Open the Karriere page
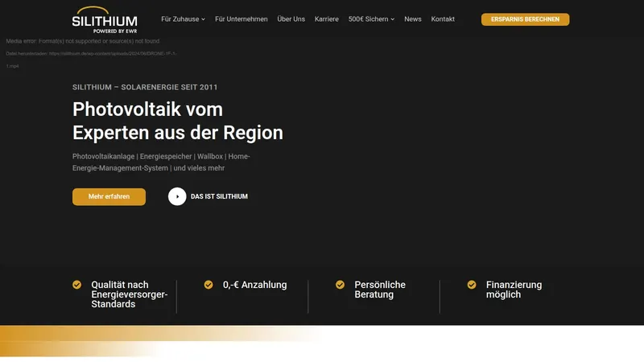This screenshot has height=362, width=644. pyautogui.click(x=327, y=19)
